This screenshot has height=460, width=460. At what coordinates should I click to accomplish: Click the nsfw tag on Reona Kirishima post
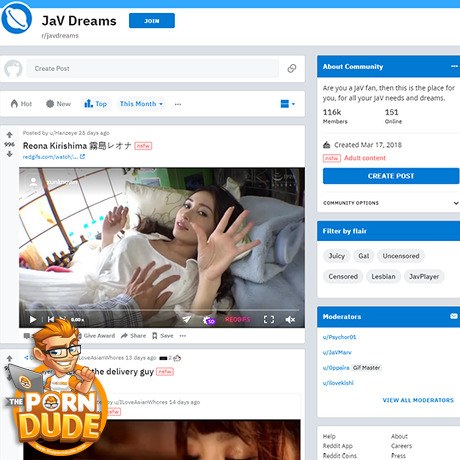point(143,146)
